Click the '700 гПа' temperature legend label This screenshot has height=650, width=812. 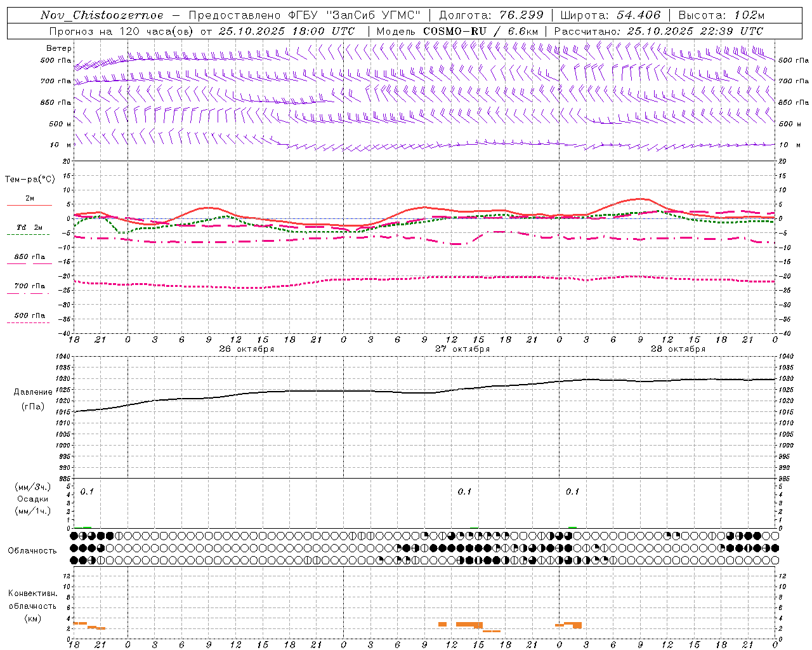point(30,286)
